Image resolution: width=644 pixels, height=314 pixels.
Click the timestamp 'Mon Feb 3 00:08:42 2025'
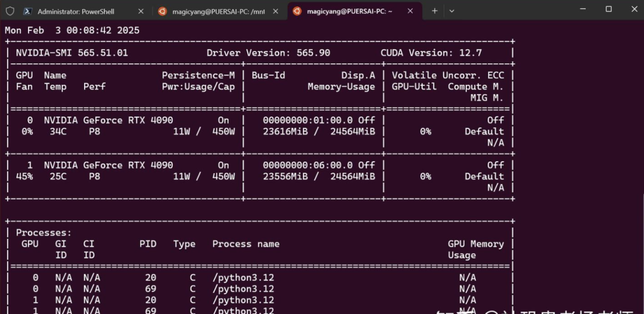click(72, 30)
